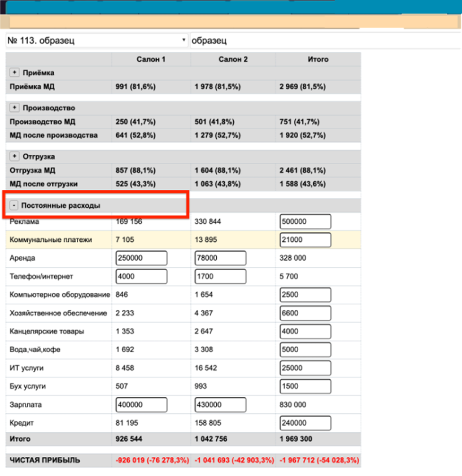Edit Хозяйственное обеспечение total field

point(306,313)
